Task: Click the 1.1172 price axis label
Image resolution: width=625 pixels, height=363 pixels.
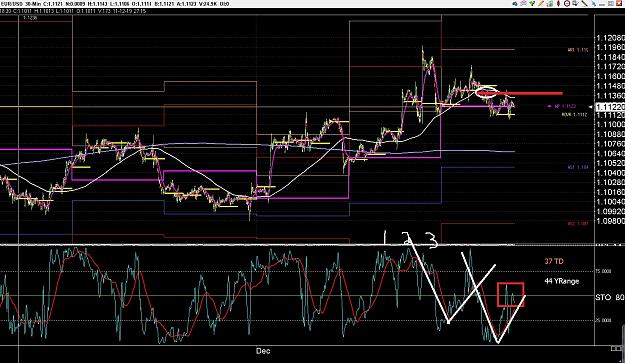Action: pos(610,67)
